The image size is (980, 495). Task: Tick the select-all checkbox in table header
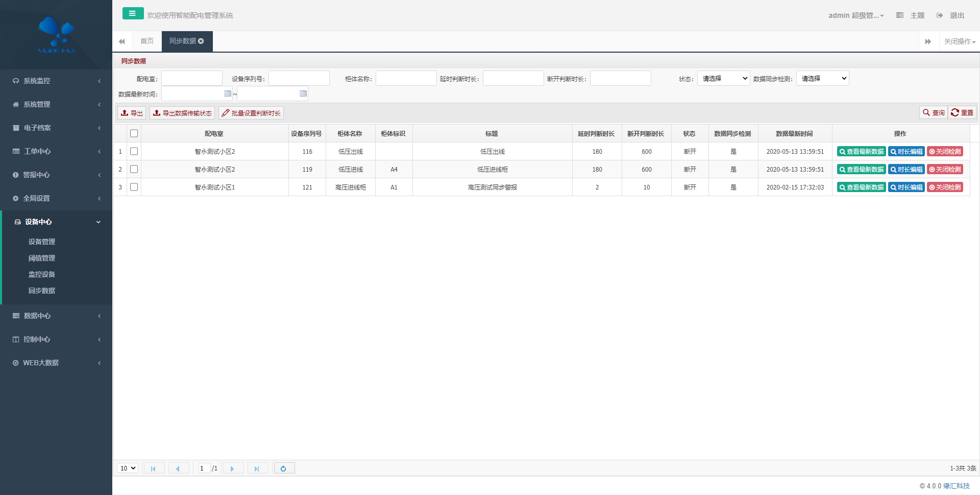coord(134,134)
